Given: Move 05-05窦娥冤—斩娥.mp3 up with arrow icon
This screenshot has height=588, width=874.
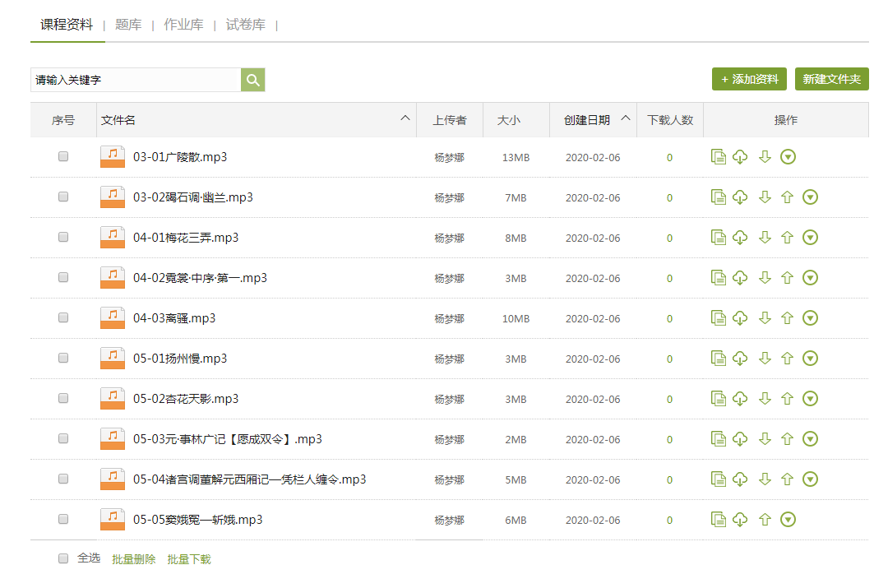Looking at the screenshot, I should pos(765,520).
